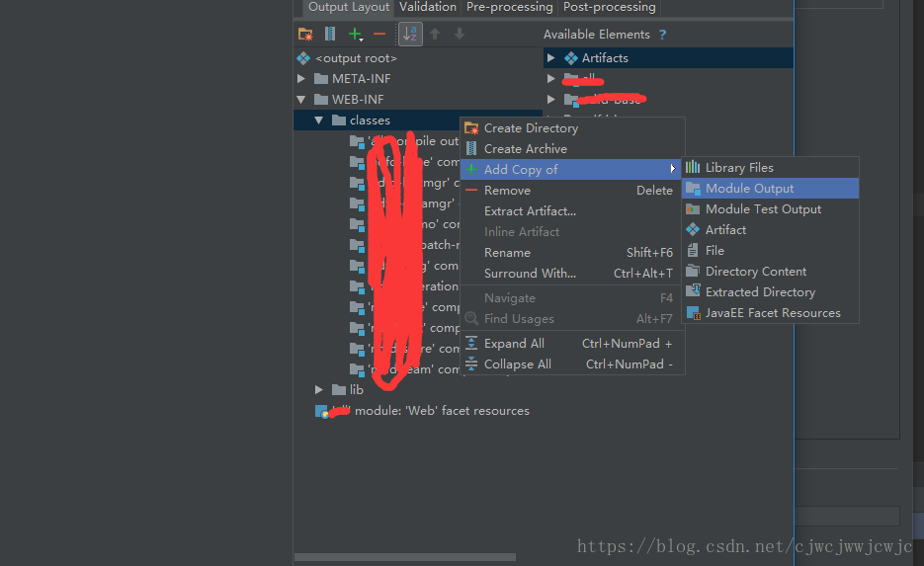Select Module Output in the submenu
924x566 pixels.
[770, 189]
